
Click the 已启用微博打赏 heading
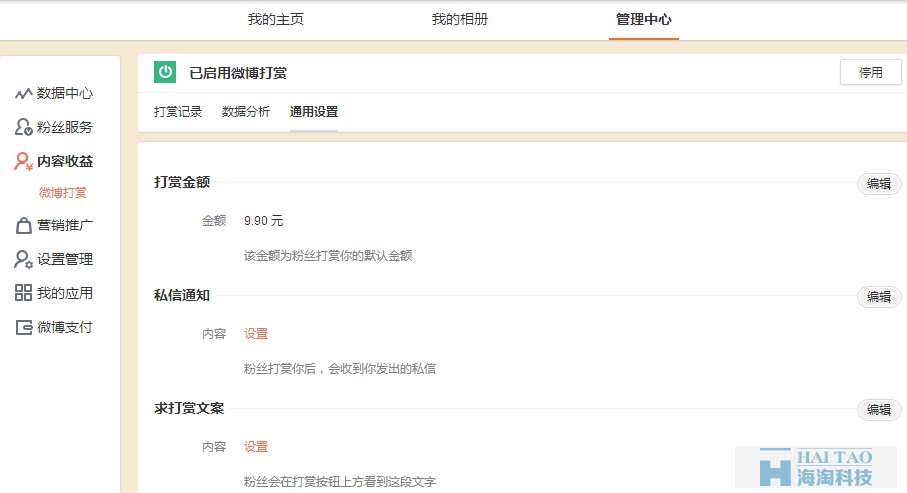tap(238, 73)
